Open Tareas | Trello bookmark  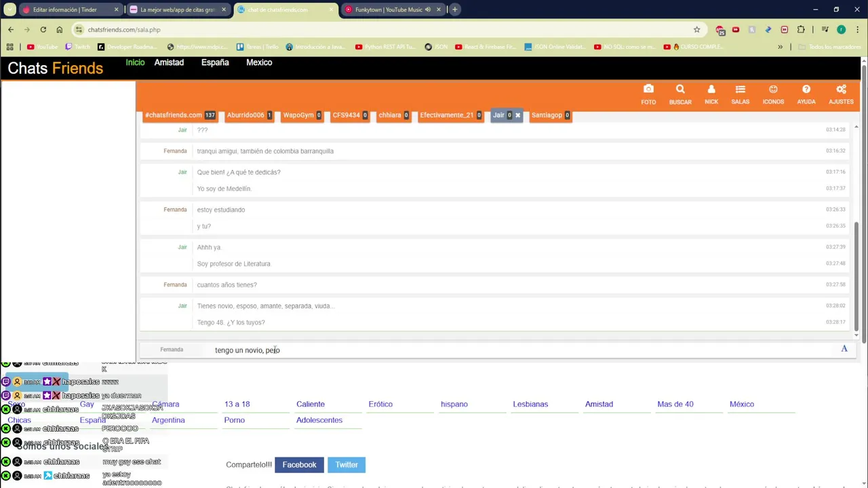click(258, 47)
